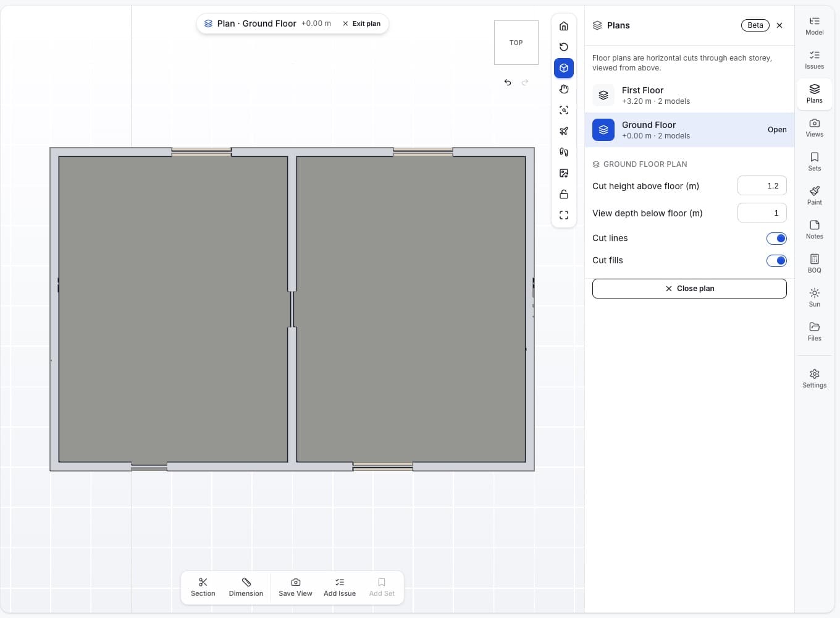Viewport: 840px width, 618px height.
Task: Click the Plan · Ground Floor label
Action: coord(256,23)
